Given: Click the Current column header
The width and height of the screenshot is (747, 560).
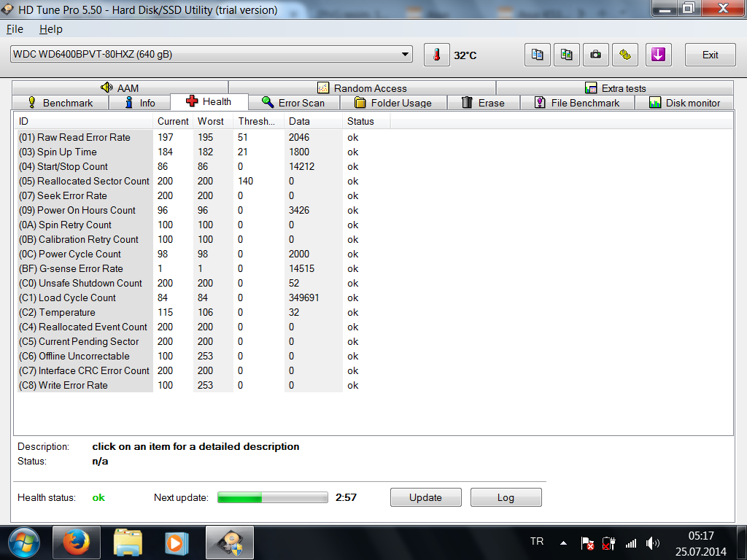Looking at the screenshot, I should 173,122.
